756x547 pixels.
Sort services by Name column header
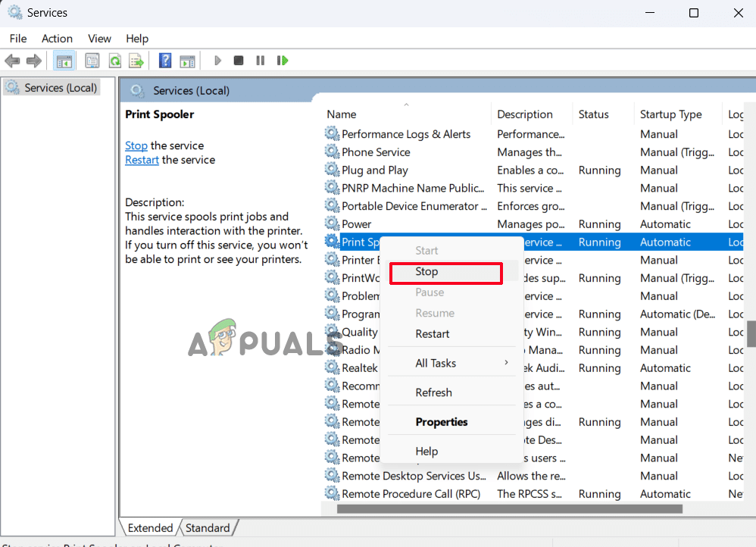(x=342, y=114)
